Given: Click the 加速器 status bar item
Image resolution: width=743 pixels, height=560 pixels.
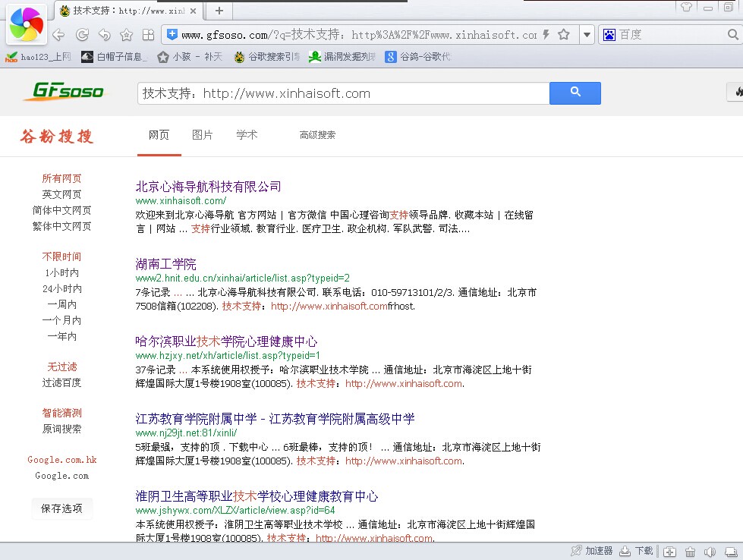Looking at the screenshot, I should (x=592, y=551).
